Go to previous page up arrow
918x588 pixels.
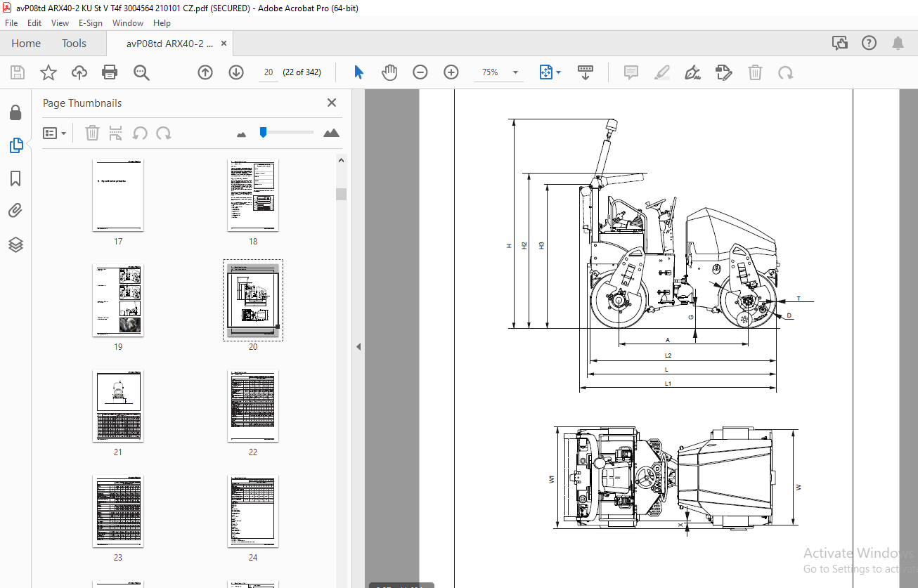pos(205,72)
